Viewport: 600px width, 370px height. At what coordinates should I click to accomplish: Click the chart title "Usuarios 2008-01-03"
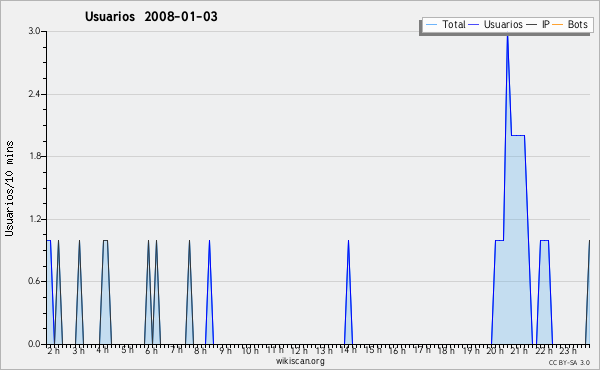coord(151,16)
